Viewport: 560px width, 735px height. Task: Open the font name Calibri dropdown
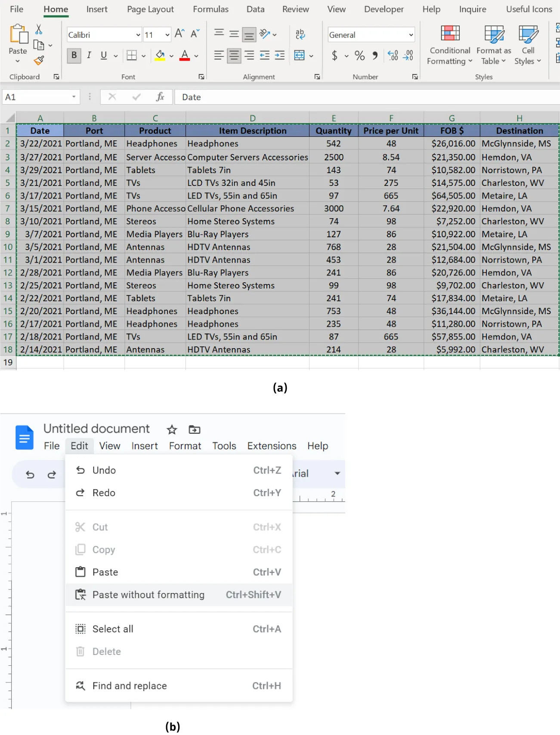click(138, 35)
